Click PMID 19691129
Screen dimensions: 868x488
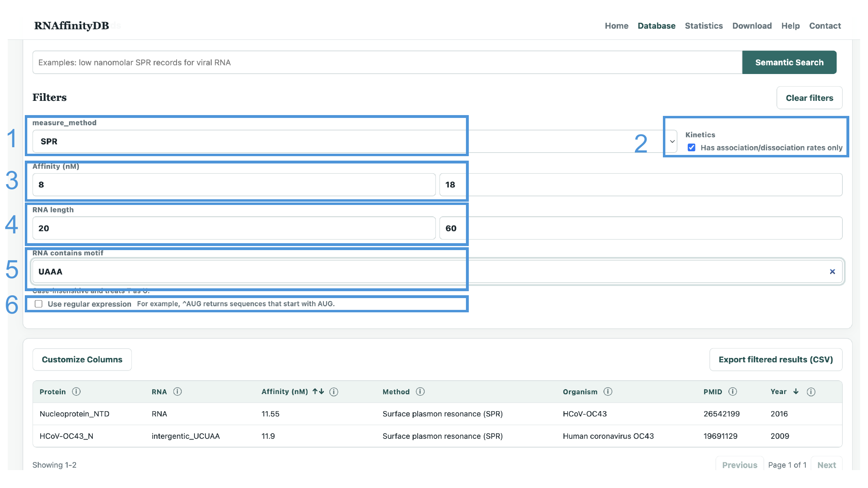click(x=720, y=436)
